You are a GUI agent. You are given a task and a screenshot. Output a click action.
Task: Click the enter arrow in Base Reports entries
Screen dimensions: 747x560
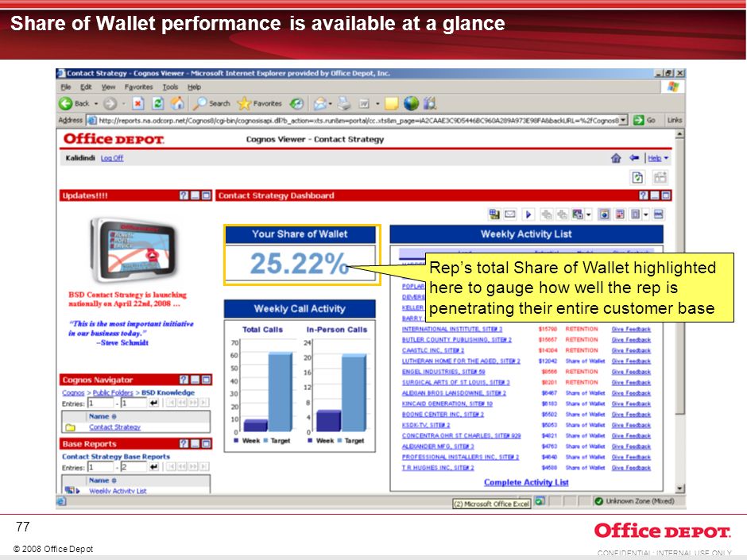pyautogui.click(x=154, y=467)
